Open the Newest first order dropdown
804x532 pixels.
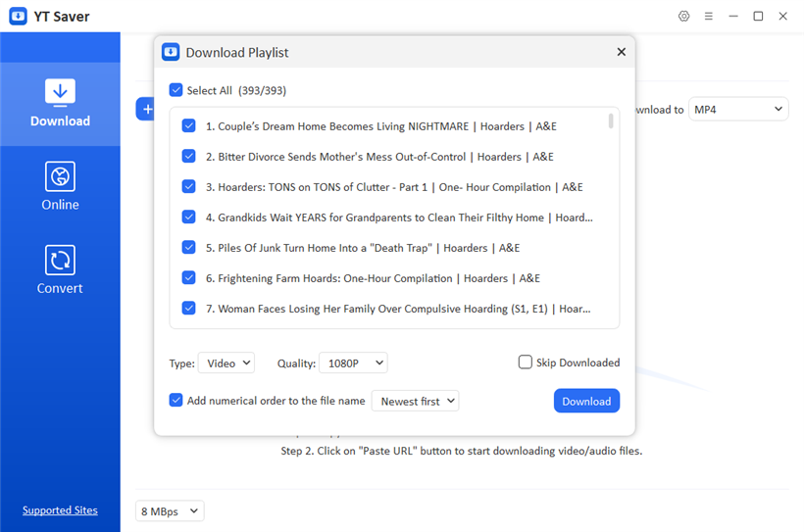(416, 401)
